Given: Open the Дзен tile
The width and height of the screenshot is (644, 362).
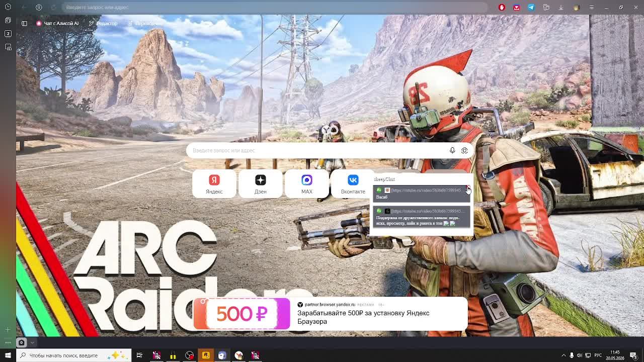Looking at the screenshot, I should point(260,184).
